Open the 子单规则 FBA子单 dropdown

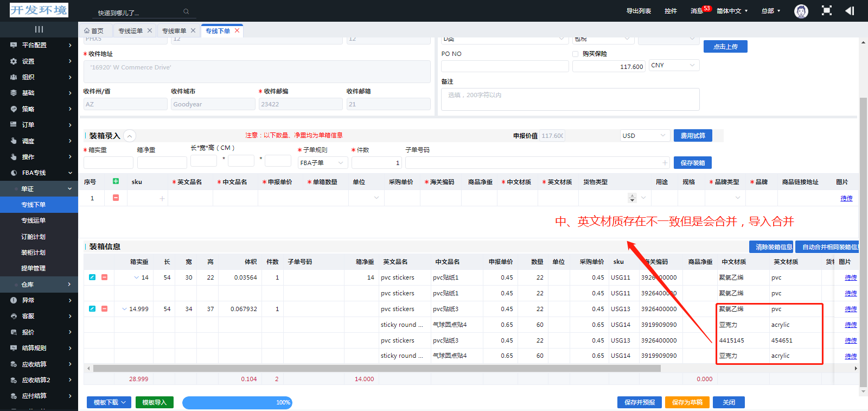(x=322, y=163)
